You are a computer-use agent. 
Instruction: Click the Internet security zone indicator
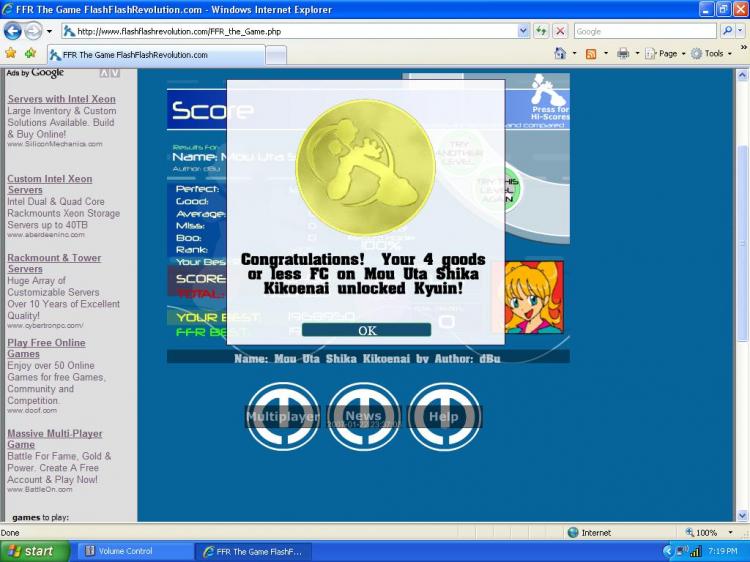pyautogui.click(x=589, y=532)
